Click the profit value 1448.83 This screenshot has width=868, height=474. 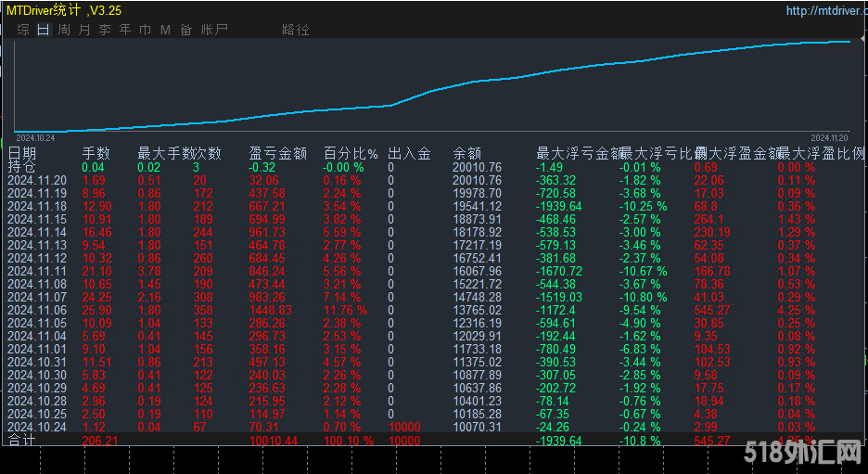[x=270, y=310]
